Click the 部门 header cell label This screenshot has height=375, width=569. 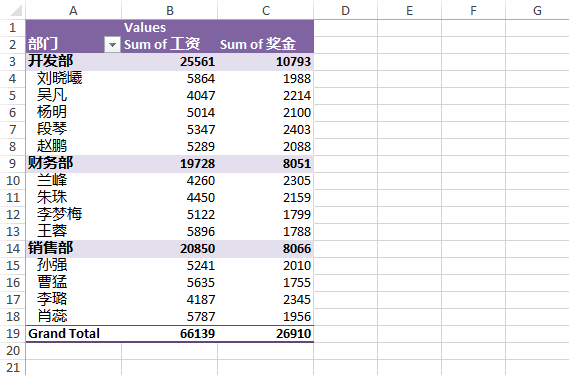point(43,44)
